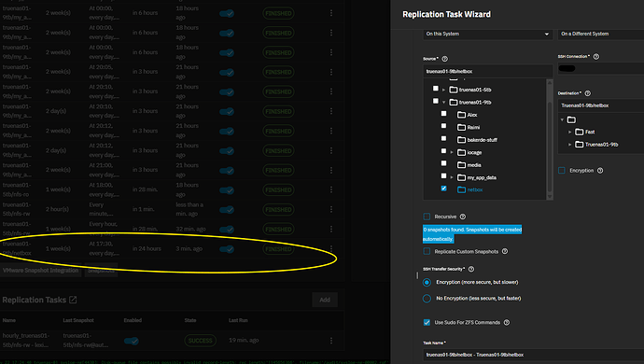Open options menu for At 17:30 netbox task
This screenshot has width=644, height=364.
pyautogui.click(x=331, y=248)
